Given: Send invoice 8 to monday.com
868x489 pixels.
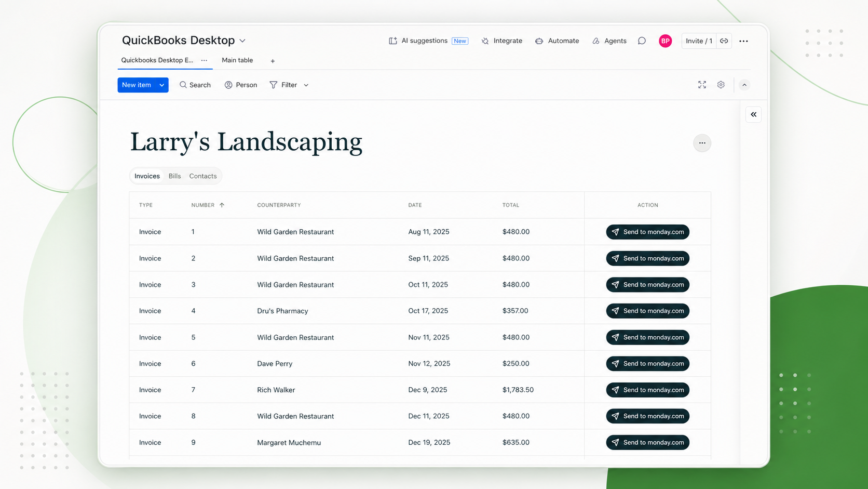Looking at the screenshot, I should 647,416.
